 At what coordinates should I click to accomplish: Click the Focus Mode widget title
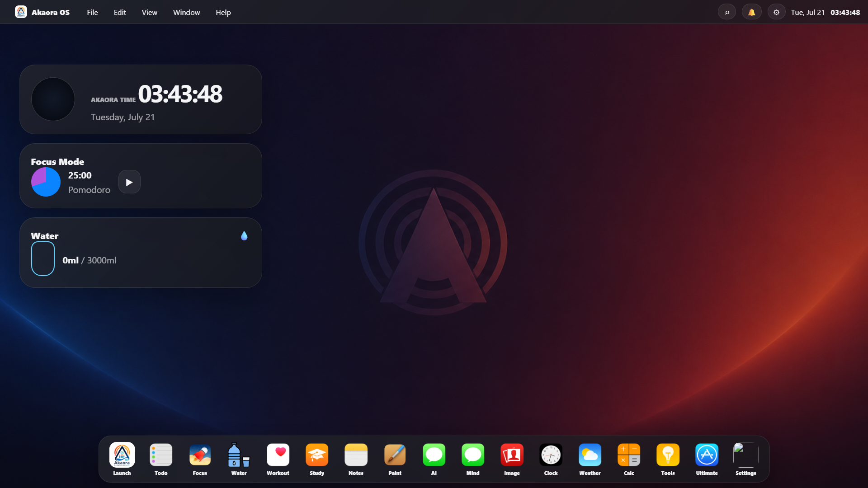[57, 162]
